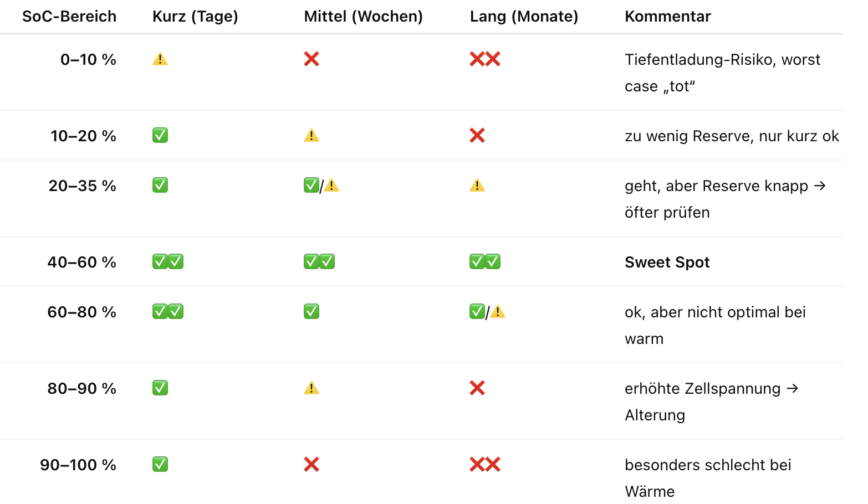Click the warning icon in 20–35 % Lang column
Image resolution: width=868 pixels, height=504 pixels.
click(x=477, y=185)
